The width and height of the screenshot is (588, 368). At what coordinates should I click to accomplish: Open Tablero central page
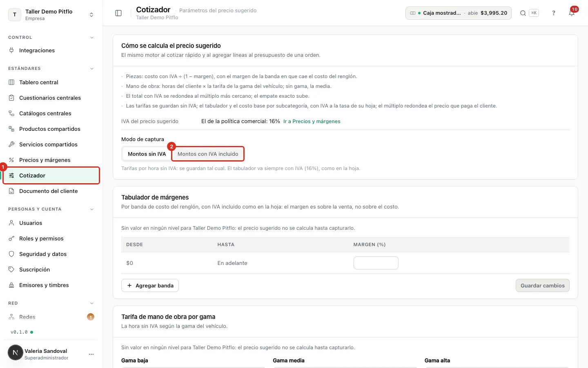point(51,82)
